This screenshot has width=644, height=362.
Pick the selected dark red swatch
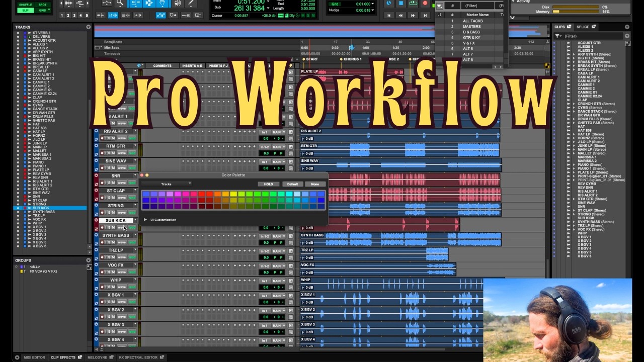pyautogui.click(x=202, y=206)
